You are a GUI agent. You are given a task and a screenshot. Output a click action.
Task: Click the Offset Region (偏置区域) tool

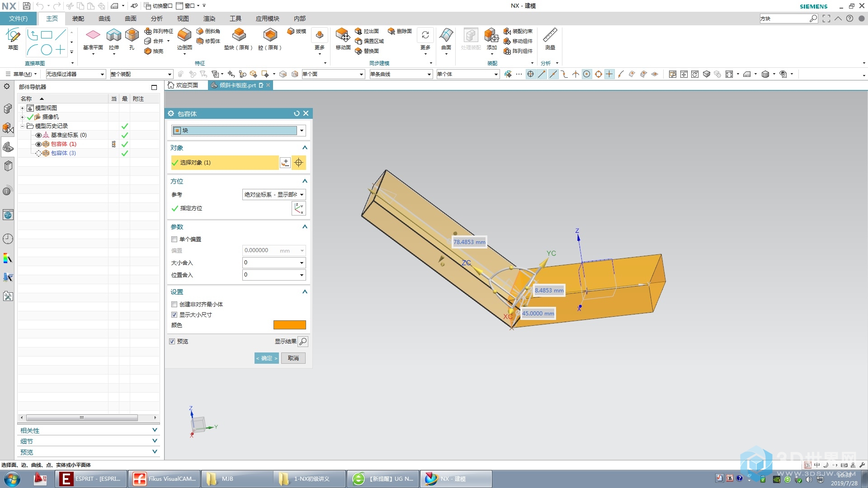[x=369, y=41]
